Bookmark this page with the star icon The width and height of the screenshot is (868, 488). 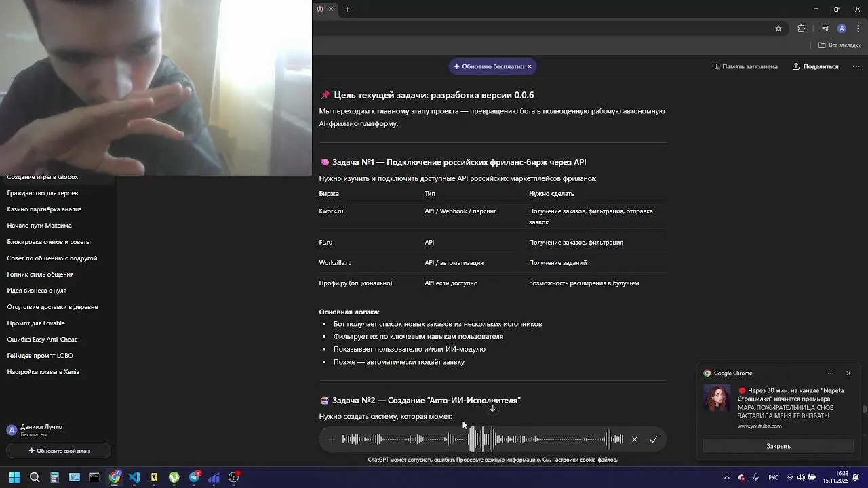click(x=778, y=28)
